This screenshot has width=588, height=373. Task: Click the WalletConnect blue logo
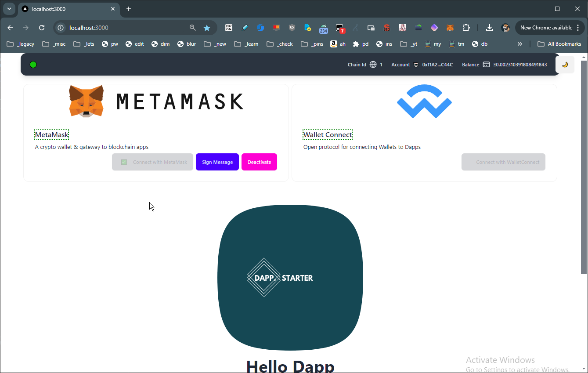click(424, 101)
